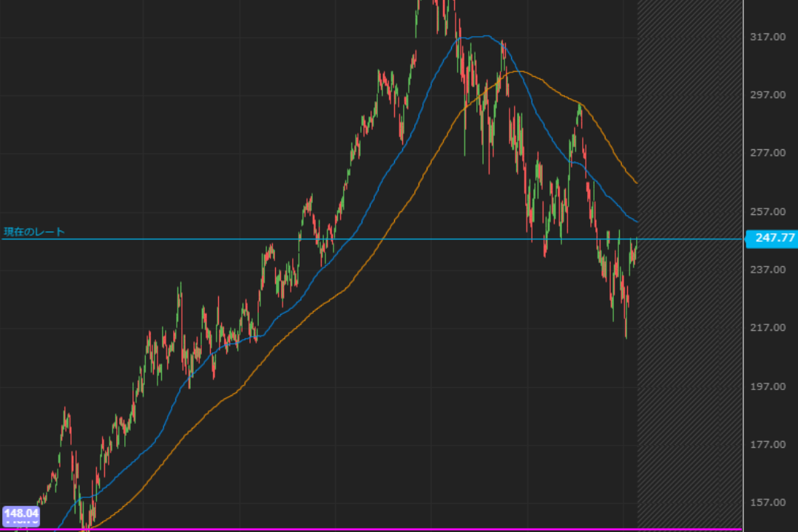This screenshot has height=532, width=798.
Task: Click the 297.00 price axis label
Action: [x=768, y=95]
